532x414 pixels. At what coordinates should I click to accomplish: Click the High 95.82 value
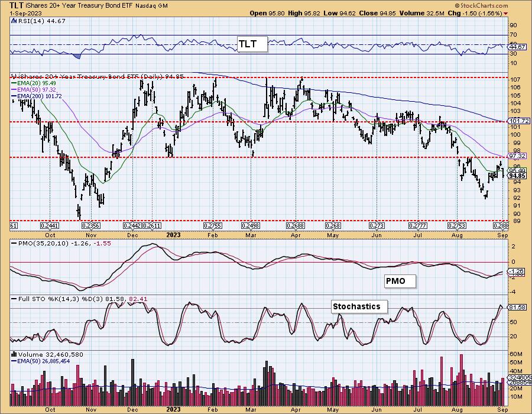(304, 13)
